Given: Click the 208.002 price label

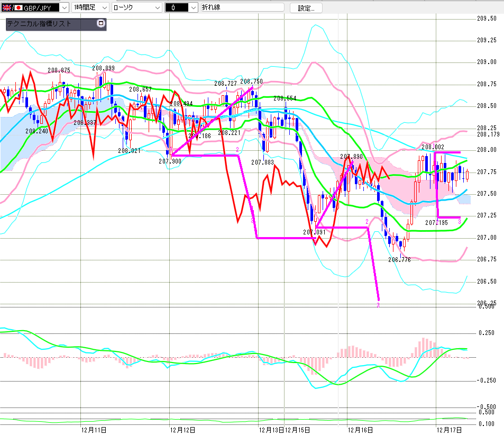Looking at the screenshot, I should point(433,147).
